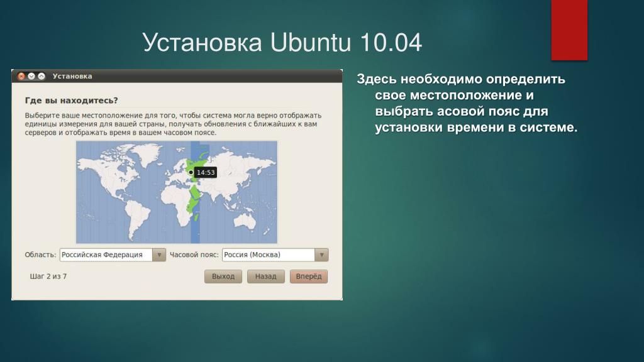Go back with the Назад button

tap(266, 277)
